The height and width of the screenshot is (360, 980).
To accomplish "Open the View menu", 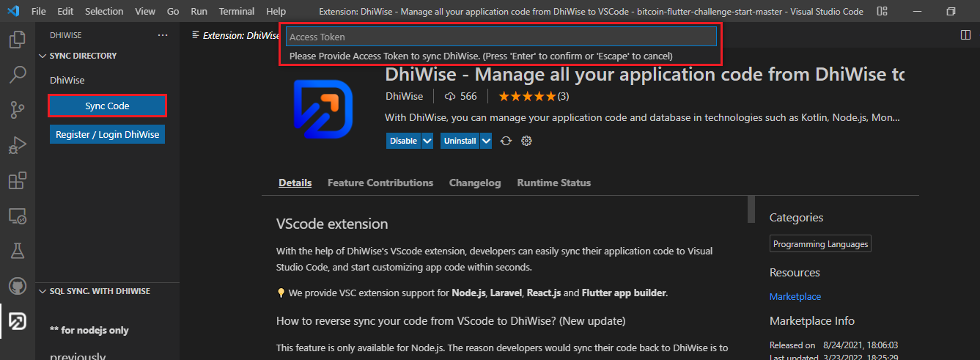I will coord(145,12).
